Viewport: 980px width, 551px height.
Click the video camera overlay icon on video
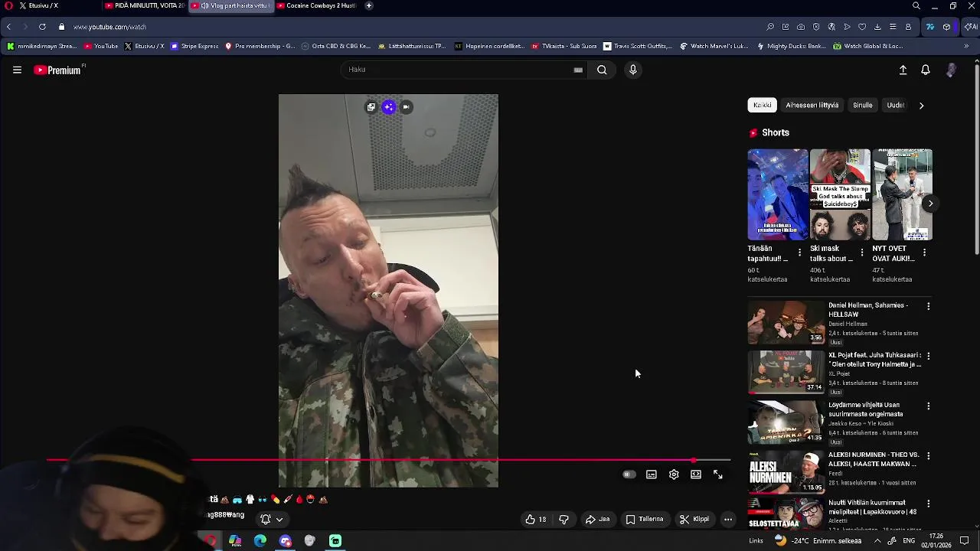point(407,107)
